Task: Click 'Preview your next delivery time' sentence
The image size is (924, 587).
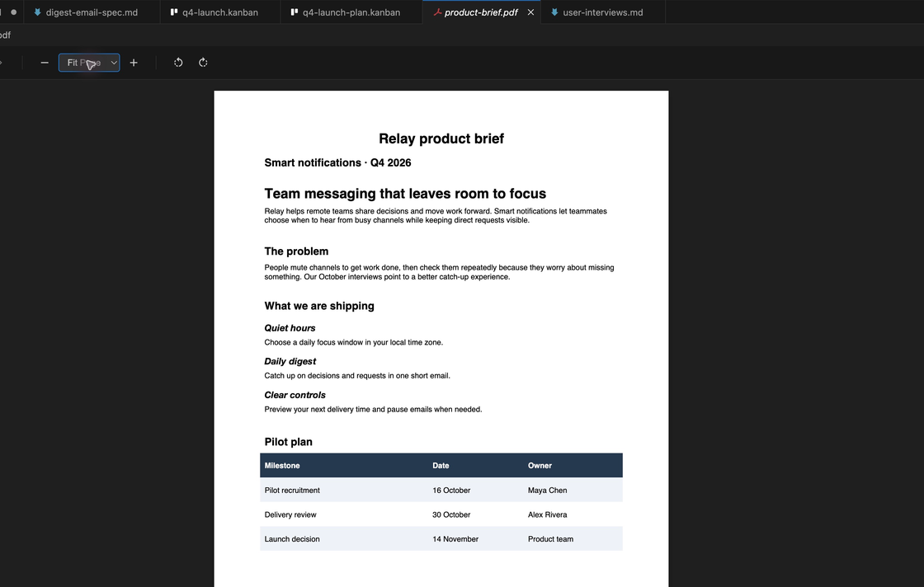Action: tap(373, 409)
